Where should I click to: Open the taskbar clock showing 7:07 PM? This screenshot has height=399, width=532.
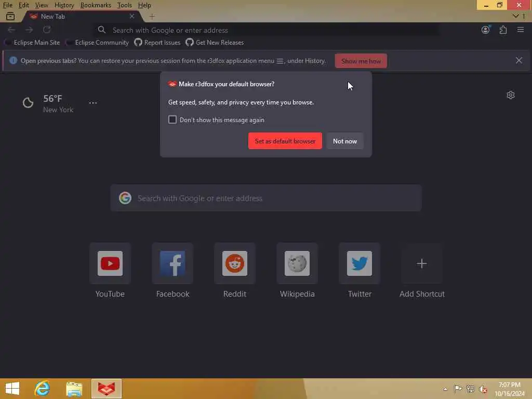coord(509,389)
